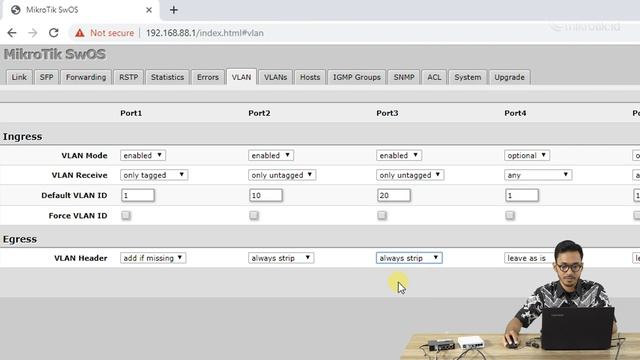Expand Port1 VLAN Mode dropdown
Image resolution: width=640 pixels, height=360 pixels.
point(143,156)
